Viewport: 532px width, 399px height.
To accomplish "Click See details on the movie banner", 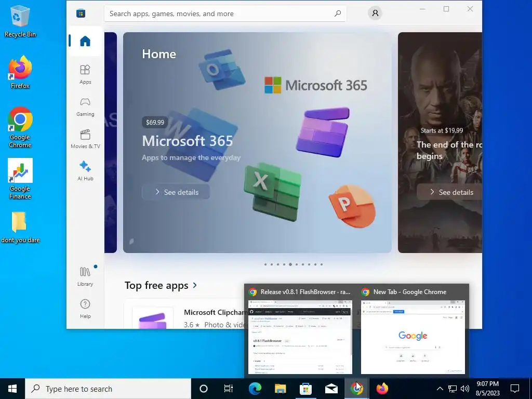I will (449, 192).
